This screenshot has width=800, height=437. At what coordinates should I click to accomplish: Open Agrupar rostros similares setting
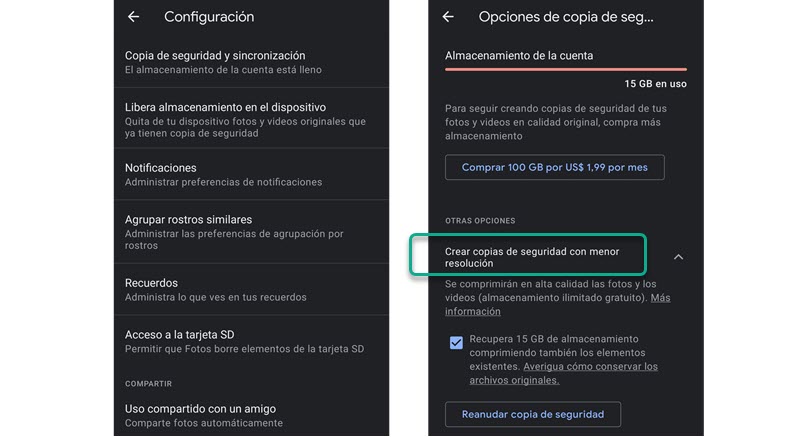[x=250, y=232]
